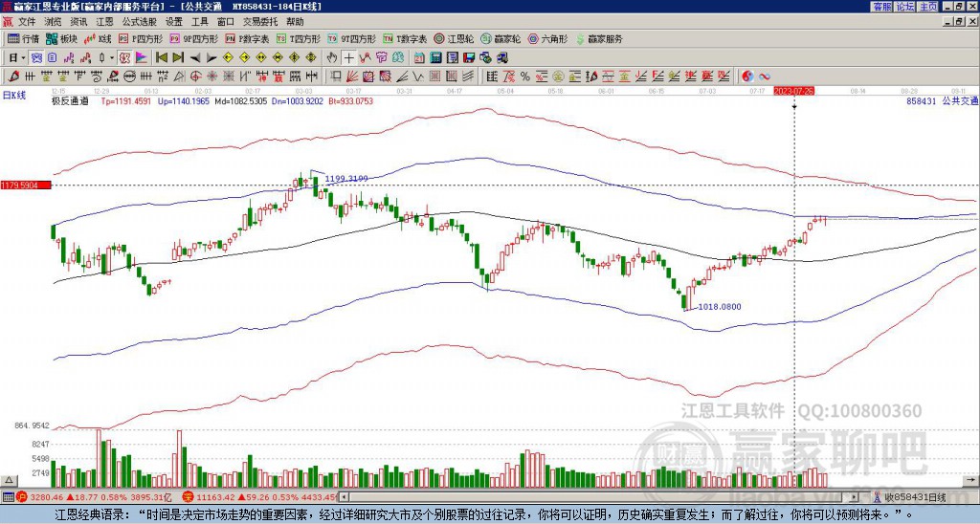Screen dimensions: 980x524
Task: Click the up-triangle button beside volume panel
Action: [9, 480]
